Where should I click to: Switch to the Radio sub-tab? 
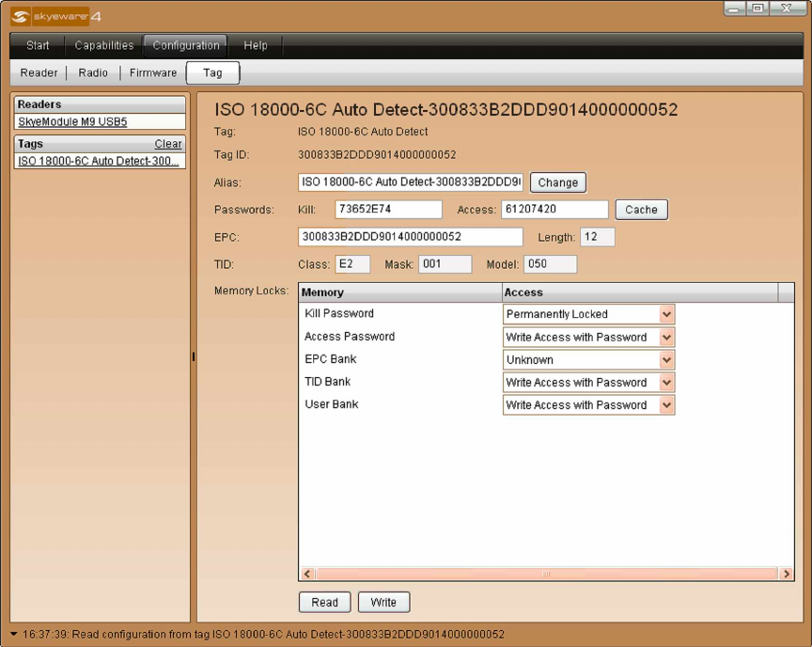(x=93, y=73)
